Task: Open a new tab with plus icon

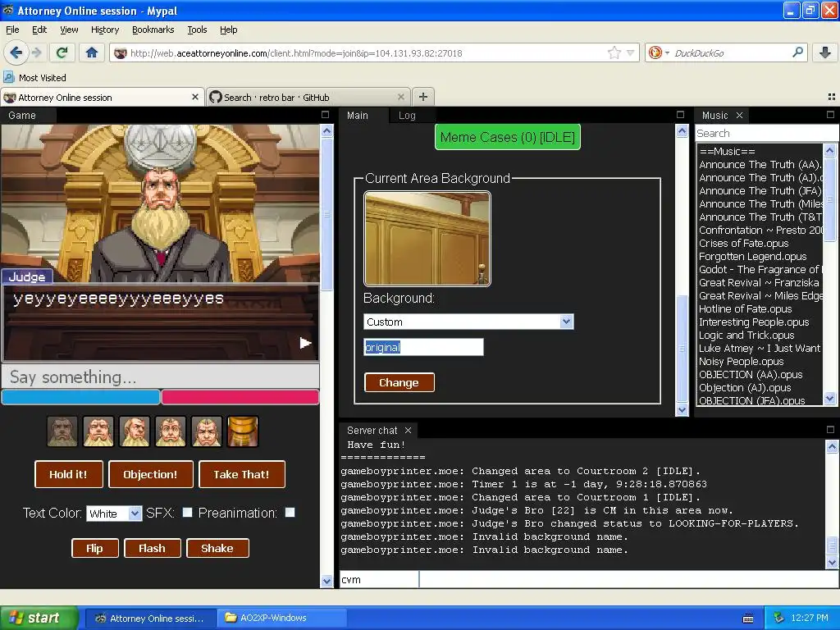Action: 423,97
